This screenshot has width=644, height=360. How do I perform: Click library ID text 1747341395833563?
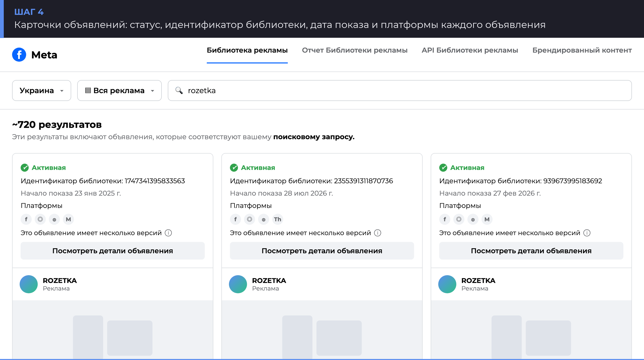tap(155, 181)
